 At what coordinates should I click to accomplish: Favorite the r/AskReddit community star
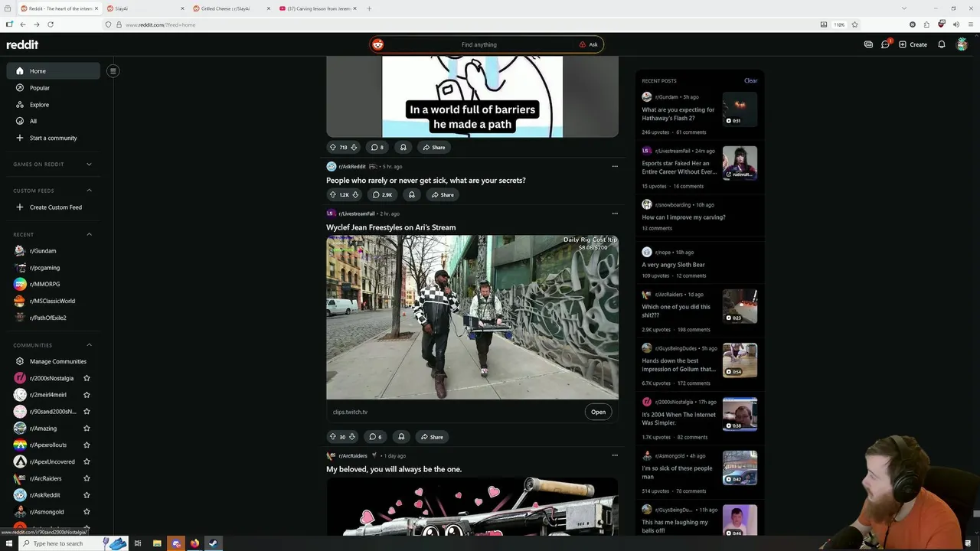tap(87, 495)
